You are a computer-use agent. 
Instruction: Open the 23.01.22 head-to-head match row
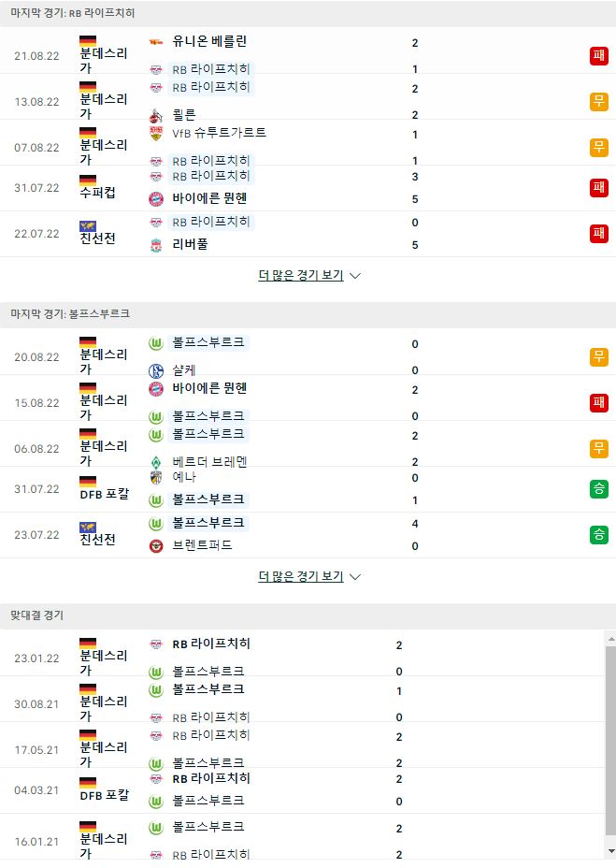[303, 658]
